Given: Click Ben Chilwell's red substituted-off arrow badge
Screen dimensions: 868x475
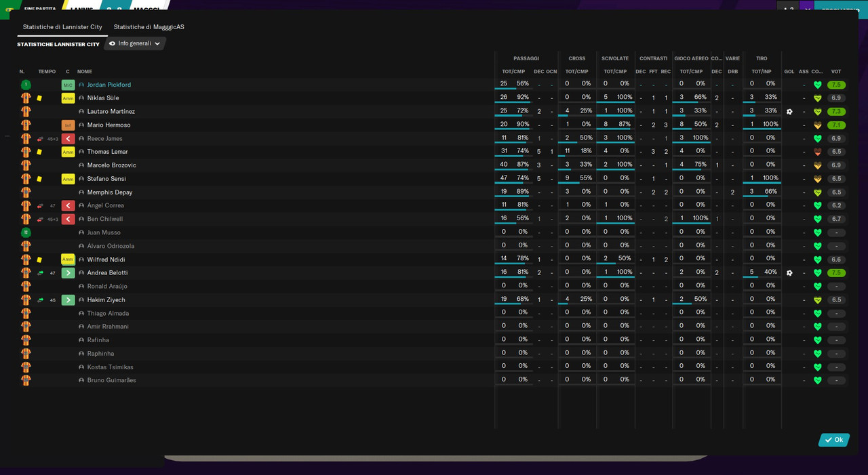Looking at the screenshot, I should click(68, 219).
